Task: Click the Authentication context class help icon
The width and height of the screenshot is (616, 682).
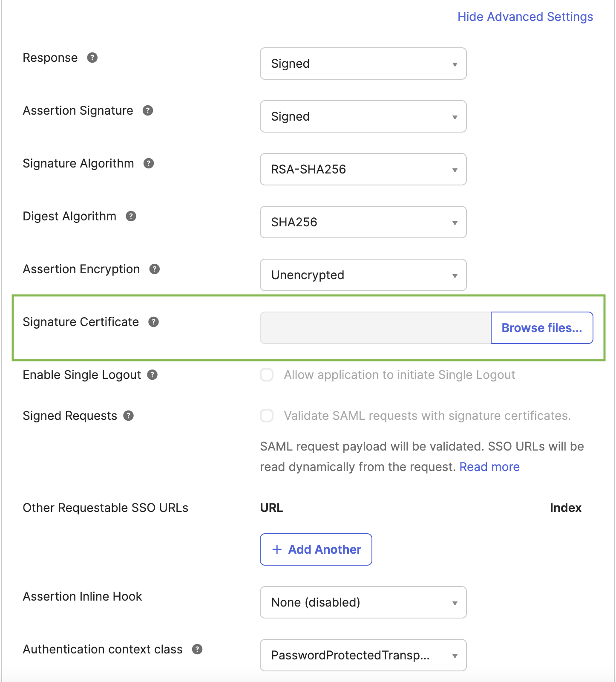Action: tap(197, 649)
